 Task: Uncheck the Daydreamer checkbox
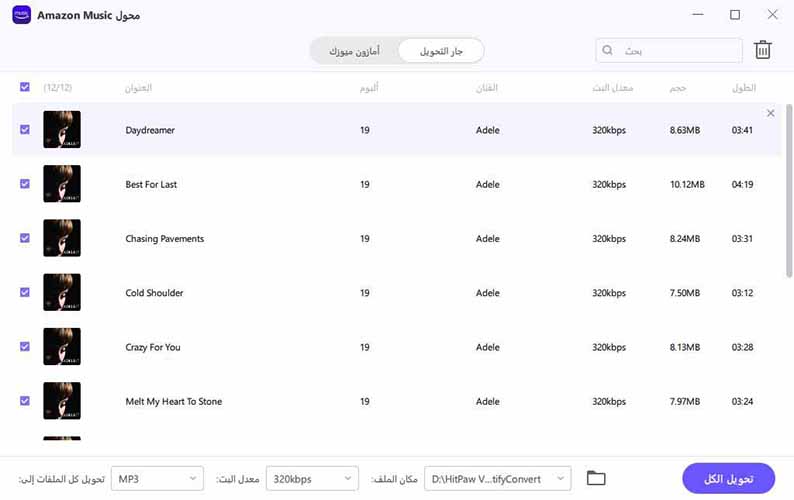(25, 130)
